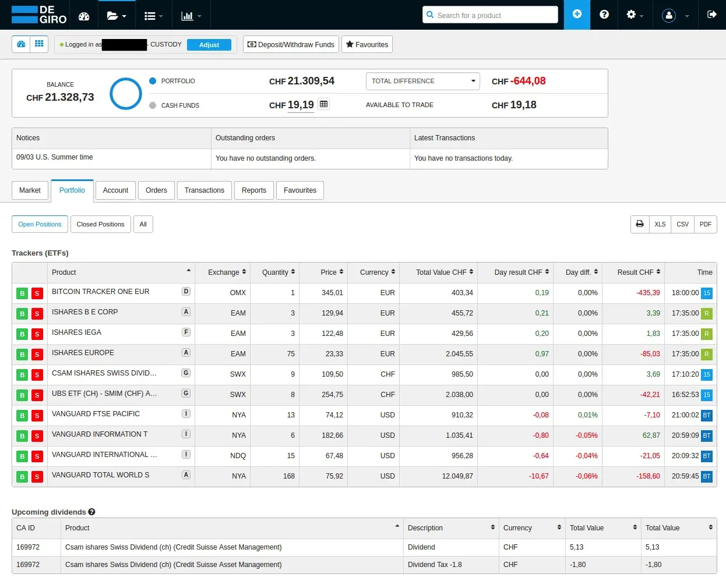Click Buy icon for ISHARES EUROPE
The image size is (726, 588).
point(22,355)
